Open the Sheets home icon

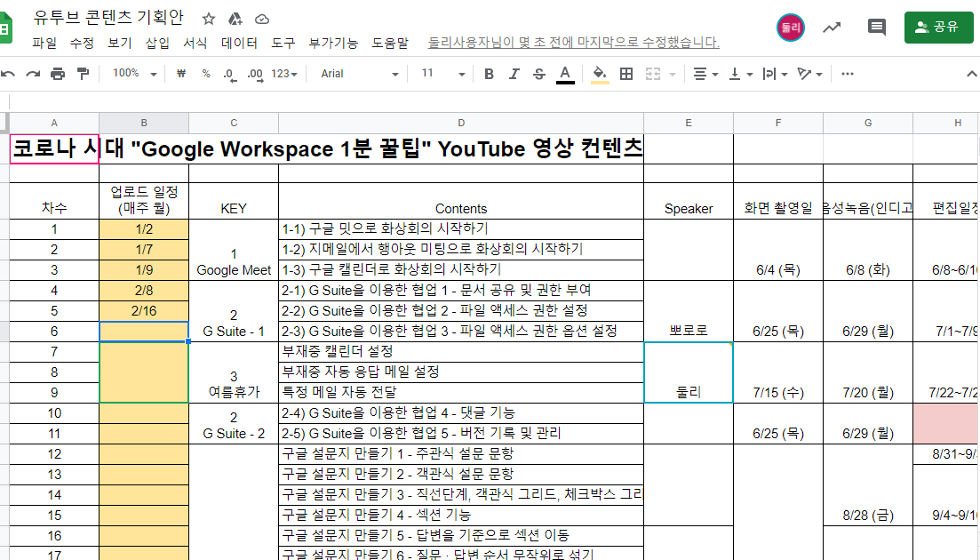tap(5, 28)
